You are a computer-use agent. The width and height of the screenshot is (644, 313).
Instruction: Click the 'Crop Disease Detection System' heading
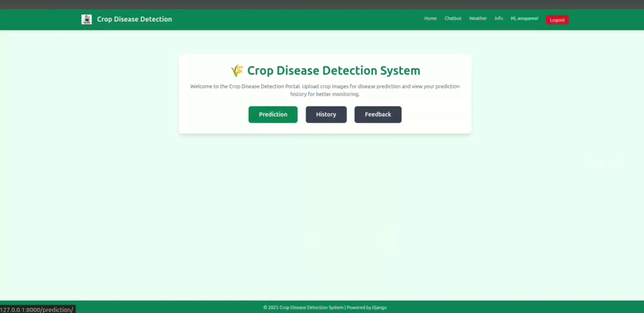pos(333,70)
